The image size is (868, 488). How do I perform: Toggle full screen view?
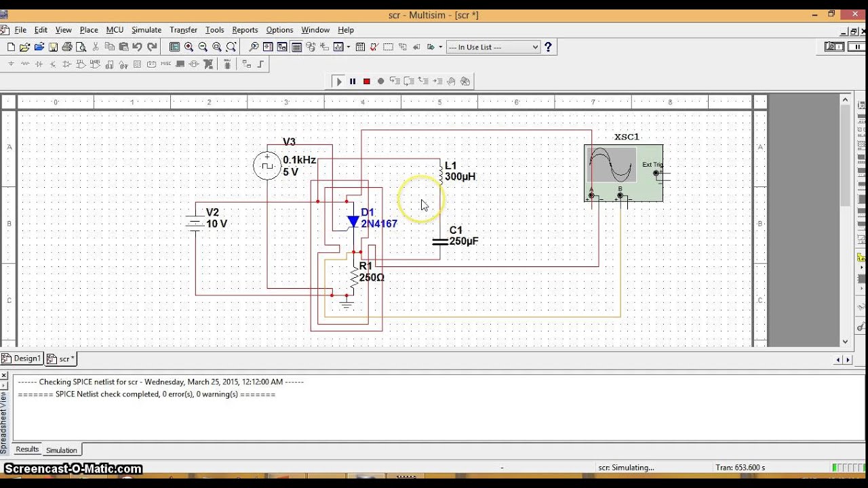click(174, 47)
